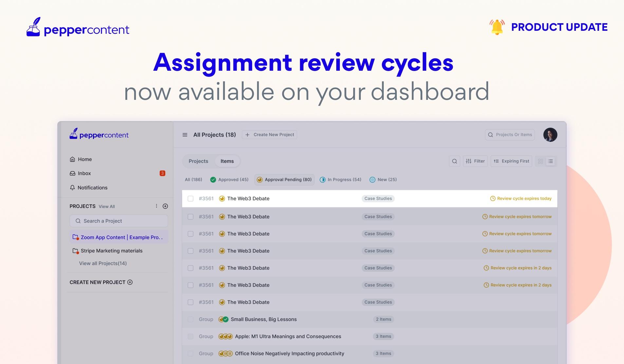Screen dimensions: 624x364
Task: Open the three-dot menu beside PROJECTS
Action: (x=156, y=206)
